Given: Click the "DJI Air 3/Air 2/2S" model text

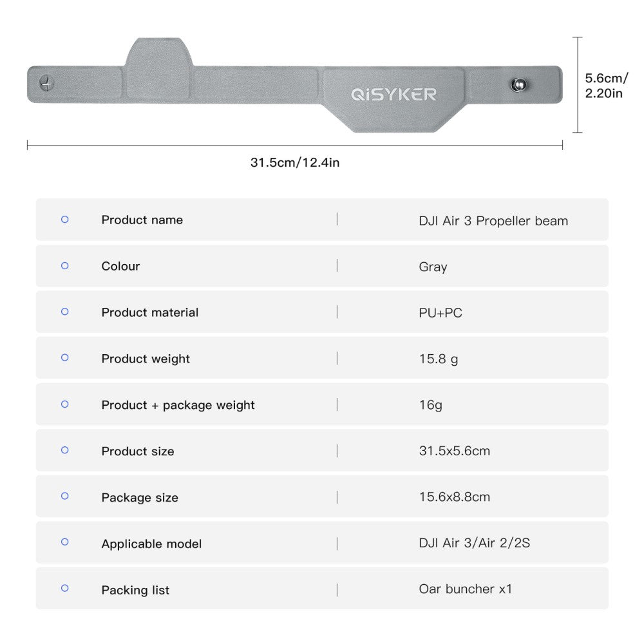Looking at the screenshot, I should (474, 543).
